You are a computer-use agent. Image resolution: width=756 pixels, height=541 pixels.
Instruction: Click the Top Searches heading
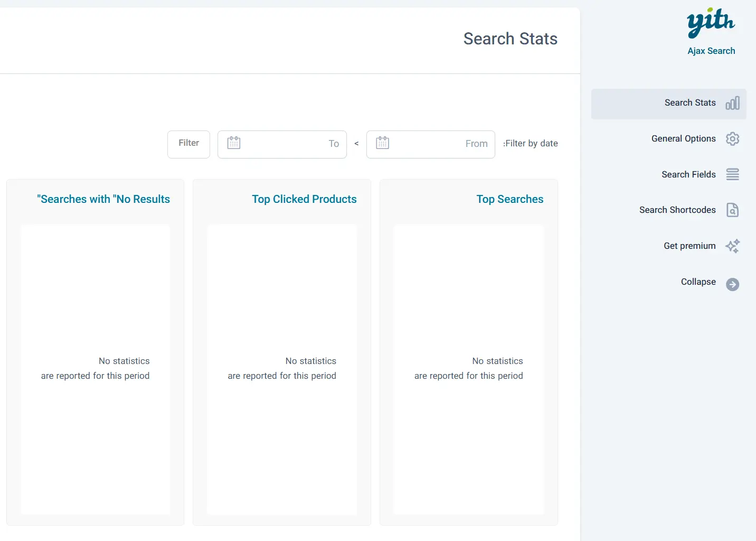pos(510,199)
